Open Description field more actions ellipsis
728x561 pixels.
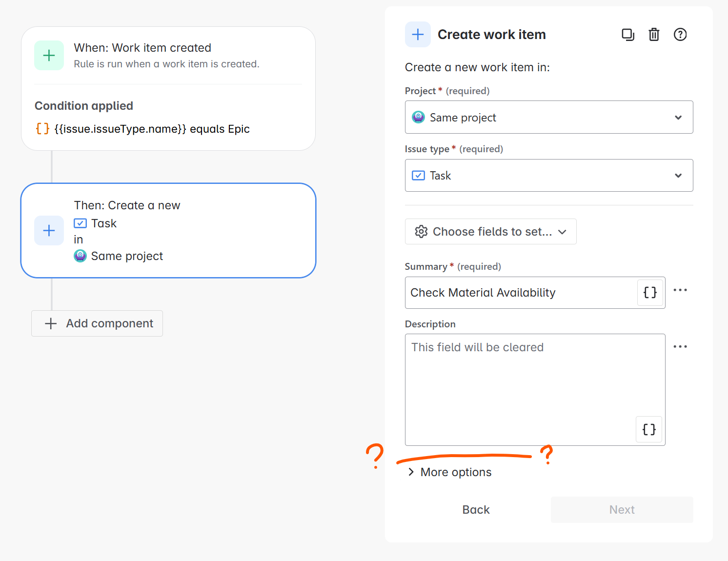(x=680, y=346)
